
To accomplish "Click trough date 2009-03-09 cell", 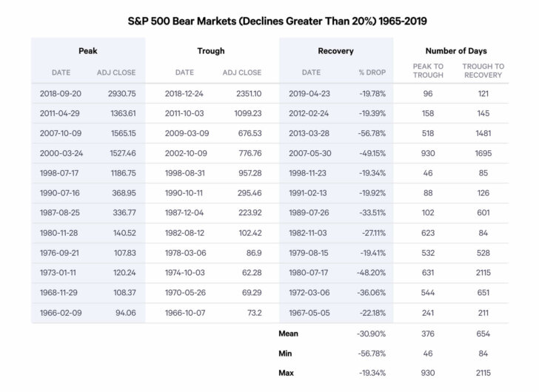I will pos(187,134).
